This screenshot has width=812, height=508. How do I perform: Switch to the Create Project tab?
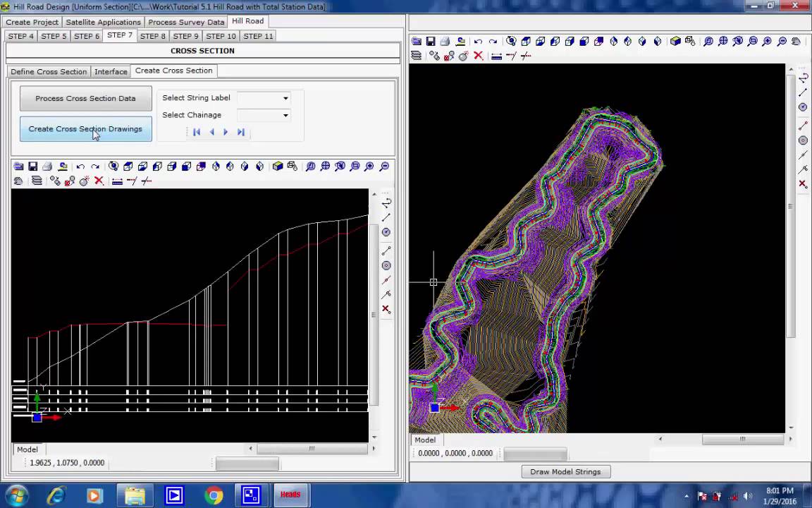[x=32, y=23]
